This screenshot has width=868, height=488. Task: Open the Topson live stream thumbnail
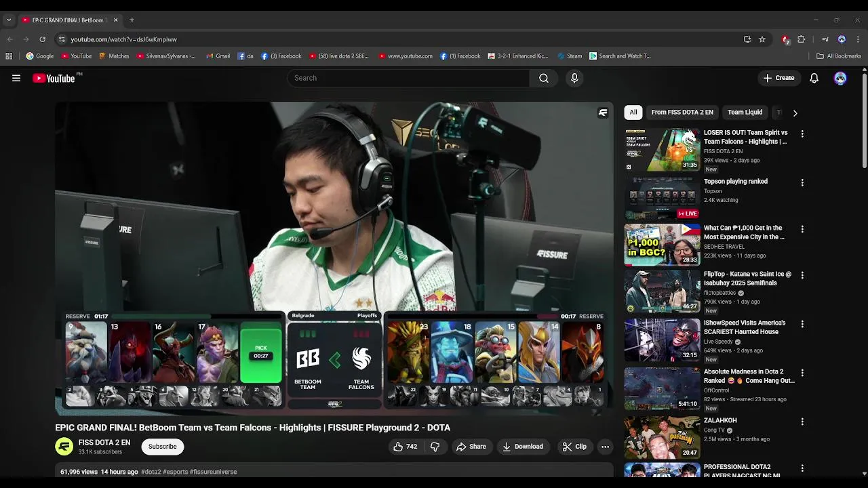coord(662,199)
